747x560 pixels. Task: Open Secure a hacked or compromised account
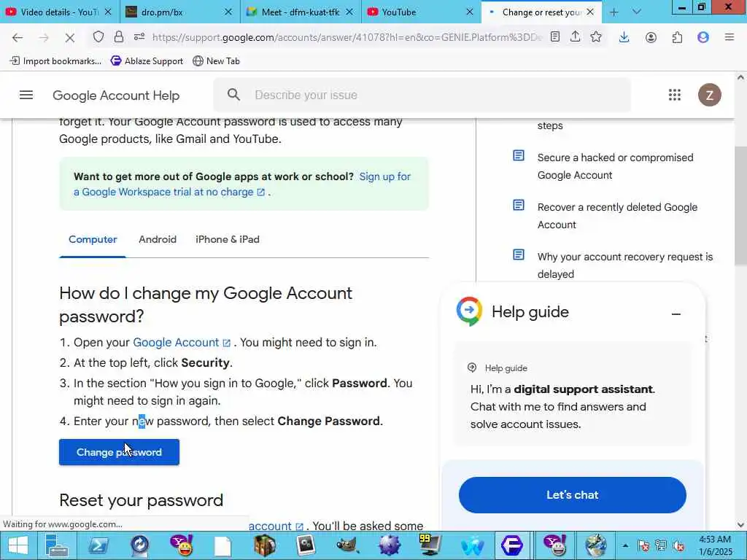tap(615, 166)
